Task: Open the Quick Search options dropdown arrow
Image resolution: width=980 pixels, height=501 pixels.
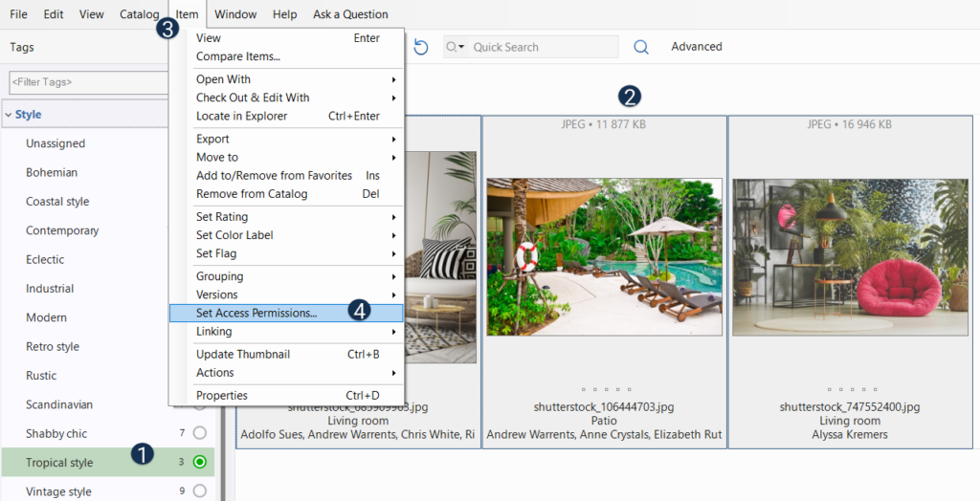Action: (x=456, y=47)
